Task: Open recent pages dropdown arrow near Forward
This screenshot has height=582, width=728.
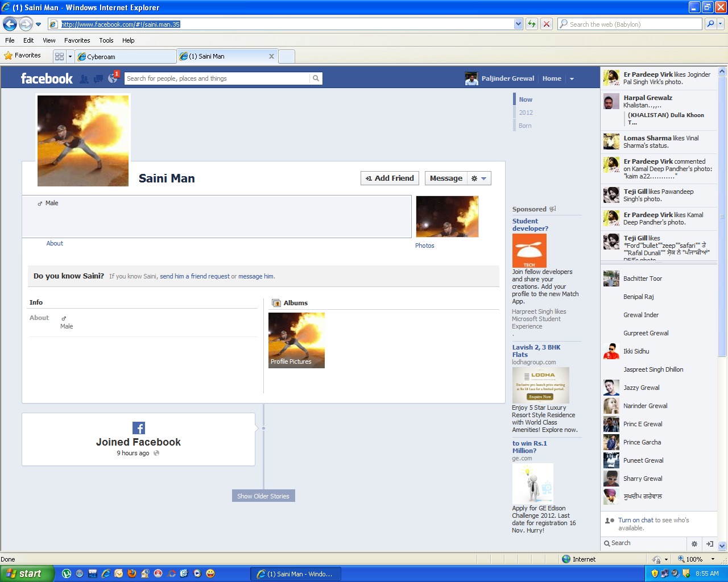Action: click(38, 24)
